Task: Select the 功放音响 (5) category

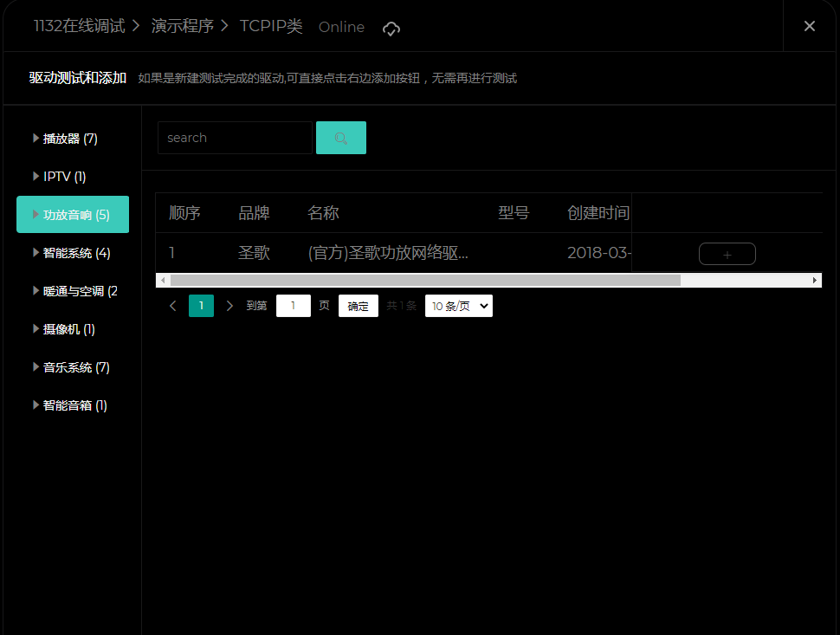Action: coord(75,215)
